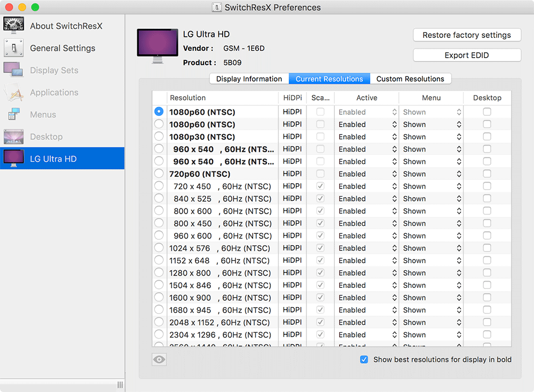Select radio button for 720 x 450 resolution

click(x=159, y=186)
